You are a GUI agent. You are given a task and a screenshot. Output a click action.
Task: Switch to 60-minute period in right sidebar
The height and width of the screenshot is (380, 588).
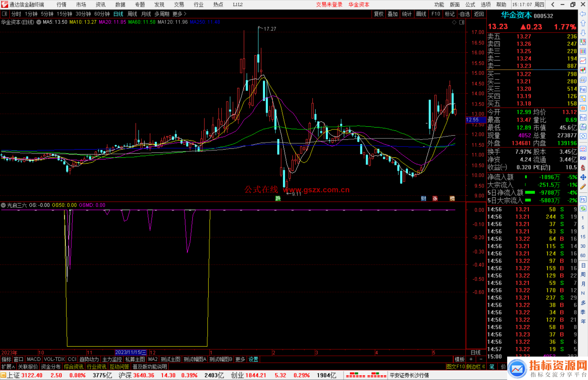pos(583,256)
